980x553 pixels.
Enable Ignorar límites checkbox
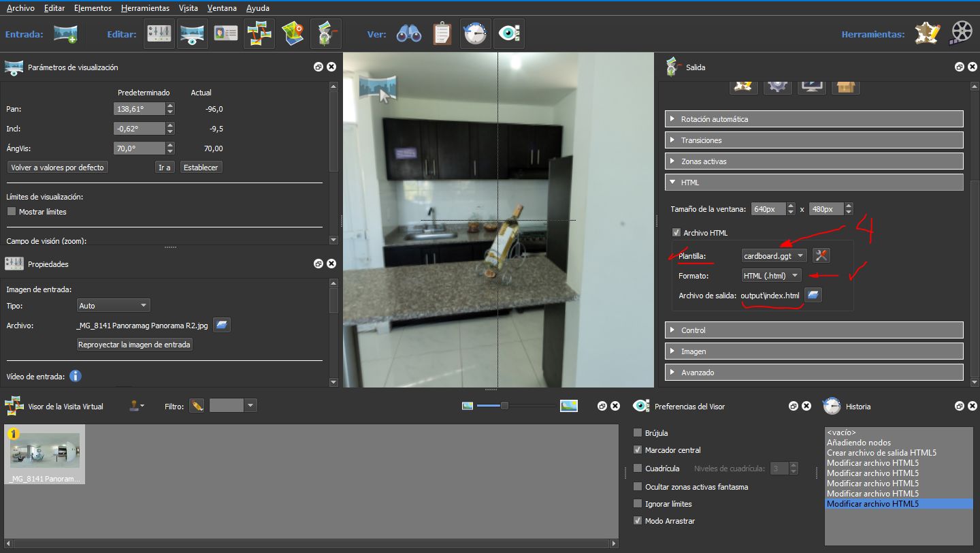(x=638, y=503)
